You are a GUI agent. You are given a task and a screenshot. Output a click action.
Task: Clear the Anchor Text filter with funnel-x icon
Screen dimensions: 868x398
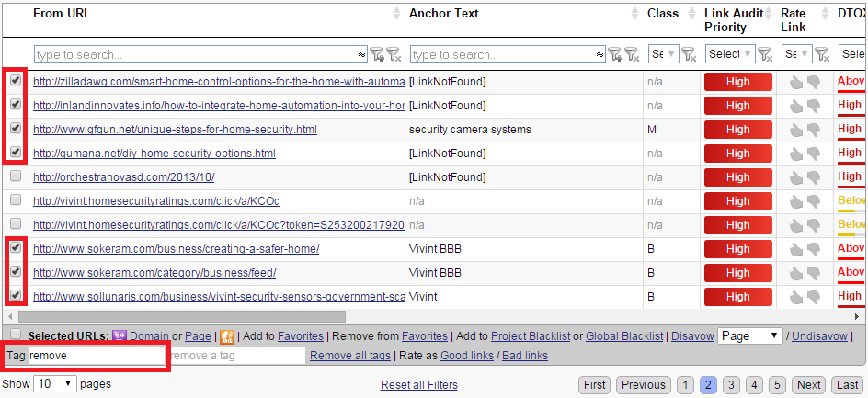(x=633, y=53)
